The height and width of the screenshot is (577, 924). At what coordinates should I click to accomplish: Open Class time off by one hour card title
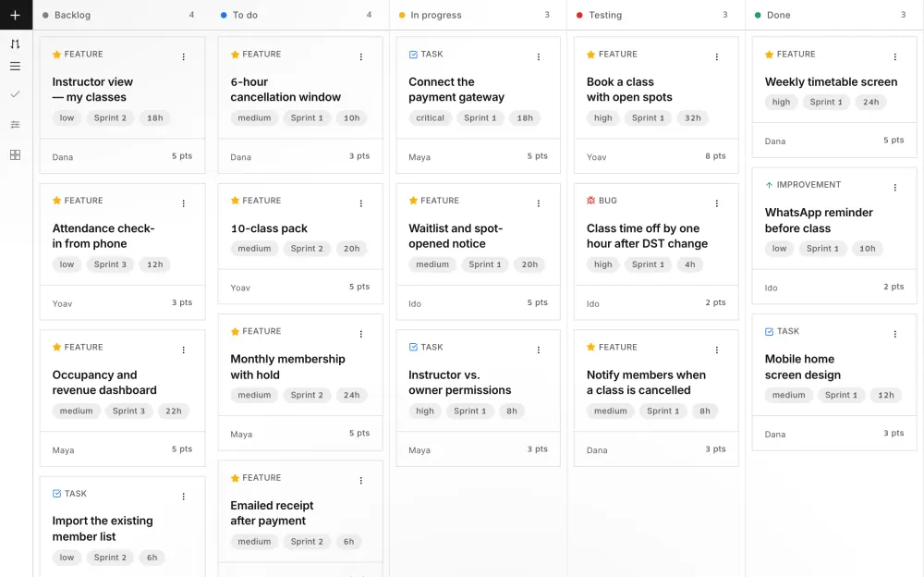pyautogui.click(x=647, y=236)
